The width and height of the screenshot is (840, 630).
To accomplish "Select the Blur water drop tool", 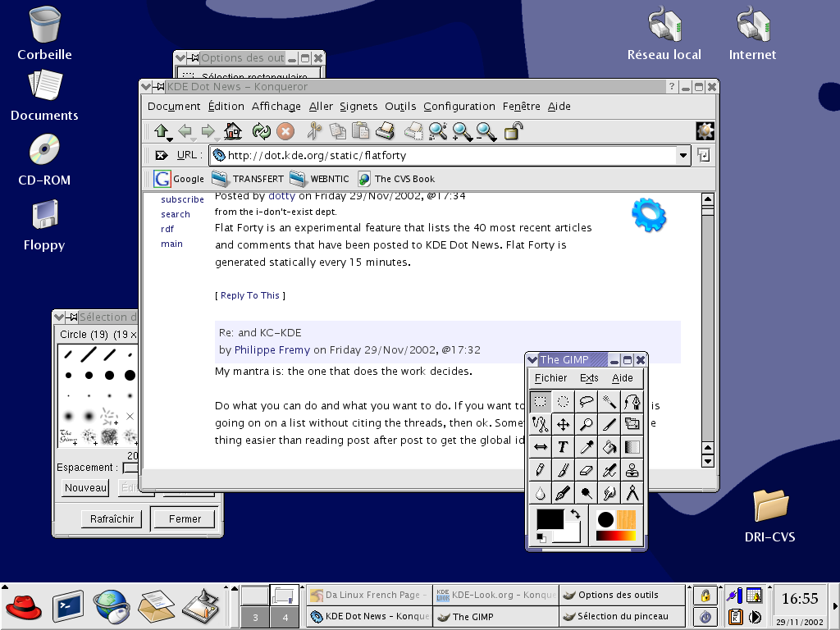I will tap(540, 493).
